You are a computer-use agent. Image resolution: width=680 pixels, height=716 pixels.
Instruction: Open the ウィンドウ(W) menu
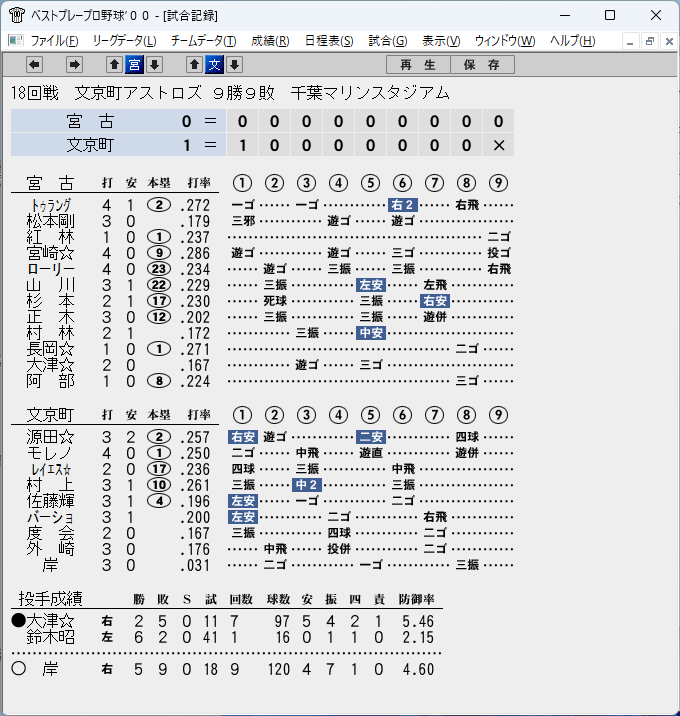tap(505, 41)
